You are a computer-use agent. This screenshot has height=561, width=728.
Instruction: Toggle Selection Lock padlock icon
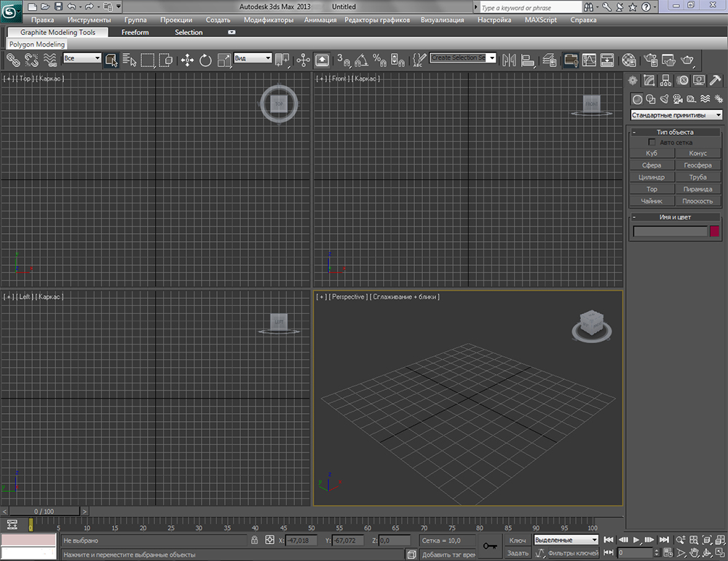254,540
